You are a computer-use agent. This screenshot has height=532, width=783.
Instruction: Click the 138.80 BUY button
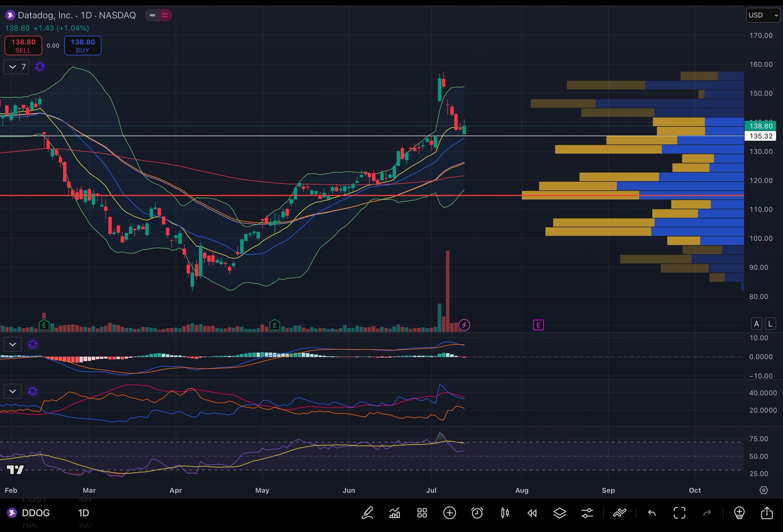(83, 45)
